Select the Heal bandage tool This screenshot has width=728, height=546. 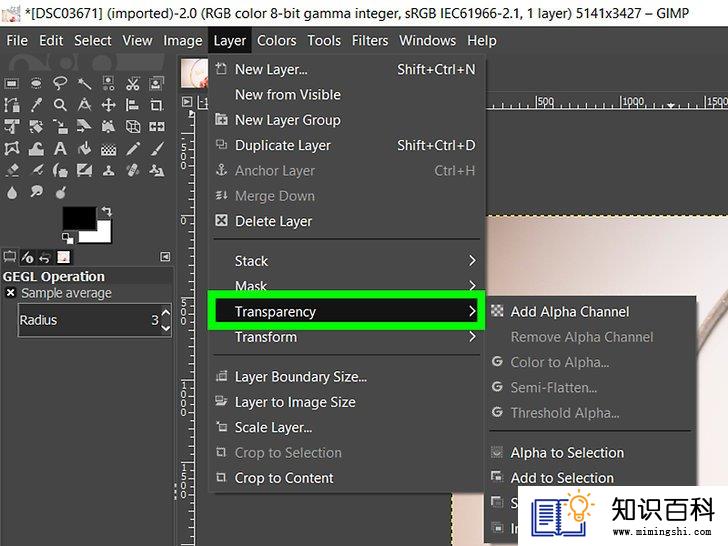(132, 170)
